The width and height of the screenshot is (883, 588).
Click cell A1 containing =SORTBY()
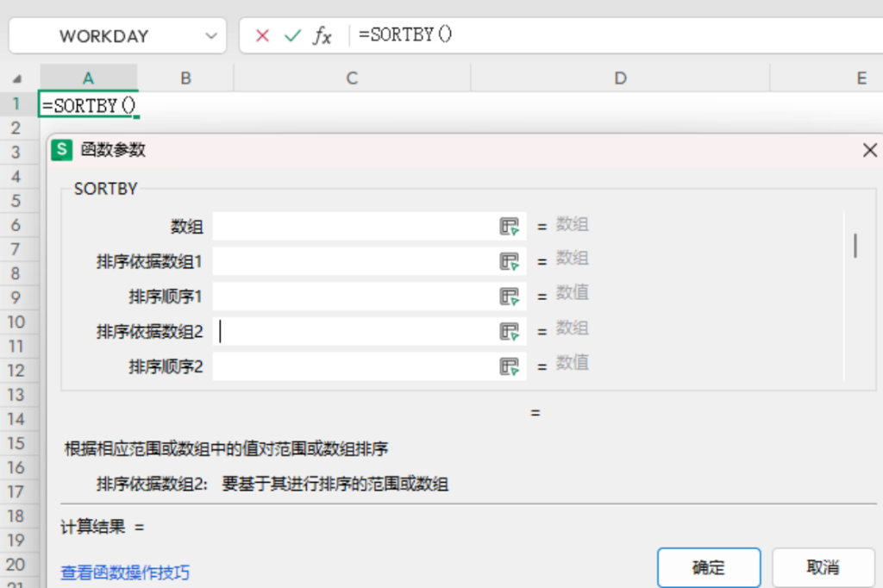89,105
